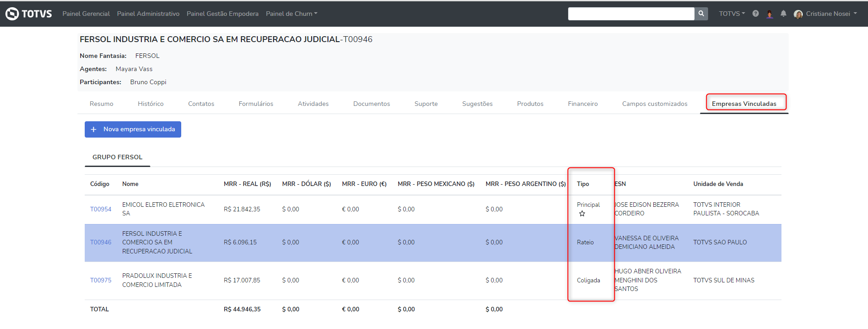This screenshot has width=868, height=329.
Task: Click the MRR - EURO (€) header
Action: 364,184
